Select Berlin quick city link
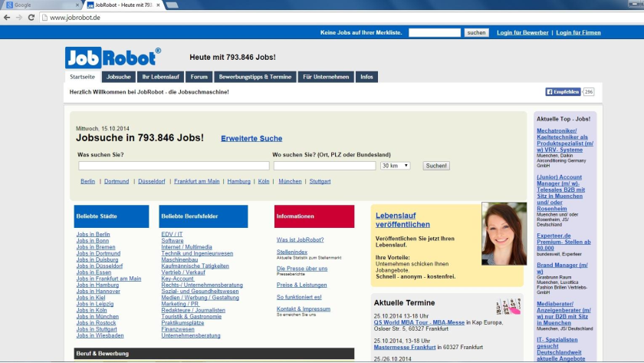 (x=87, y=181)
